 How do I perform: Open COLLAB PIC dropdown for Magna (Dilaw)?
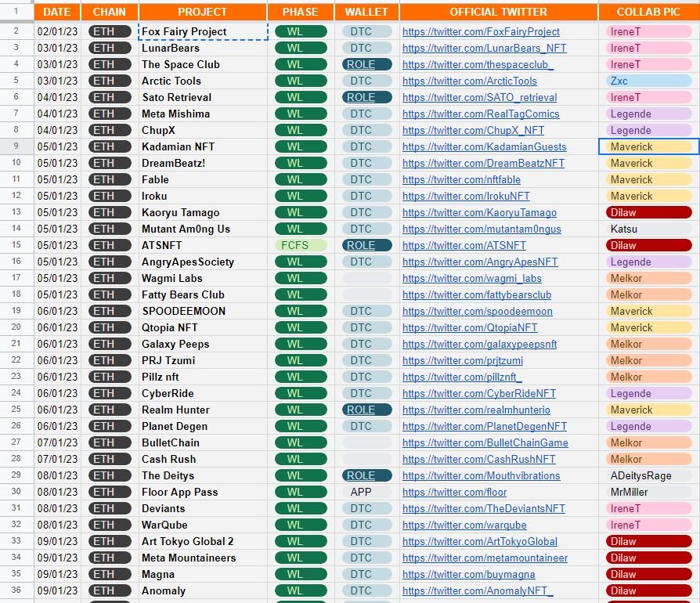649,575
